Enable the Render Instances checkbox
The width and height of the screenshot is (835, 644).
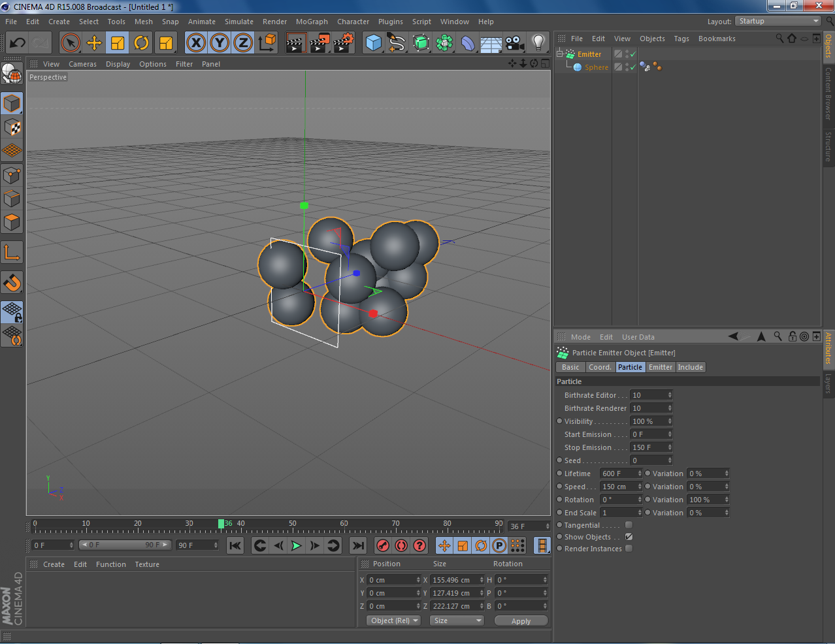pyautogui.click(x=629, y=549)
